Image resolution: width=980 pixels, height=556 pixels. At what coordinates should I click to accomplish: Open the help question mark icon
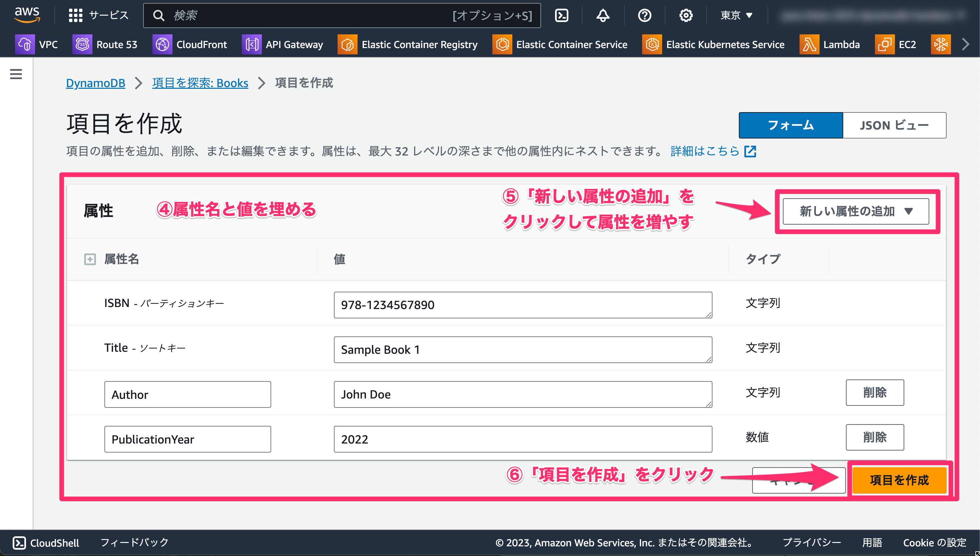(644, 15)
